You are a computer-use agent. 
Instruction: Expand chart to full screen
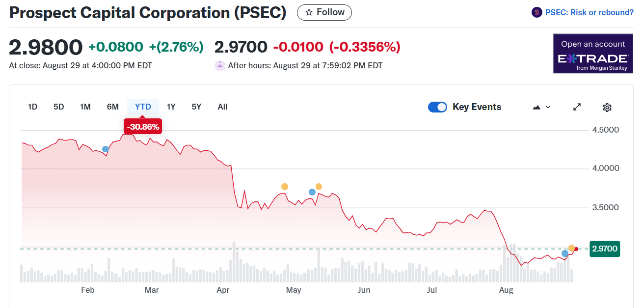(577, 107)
